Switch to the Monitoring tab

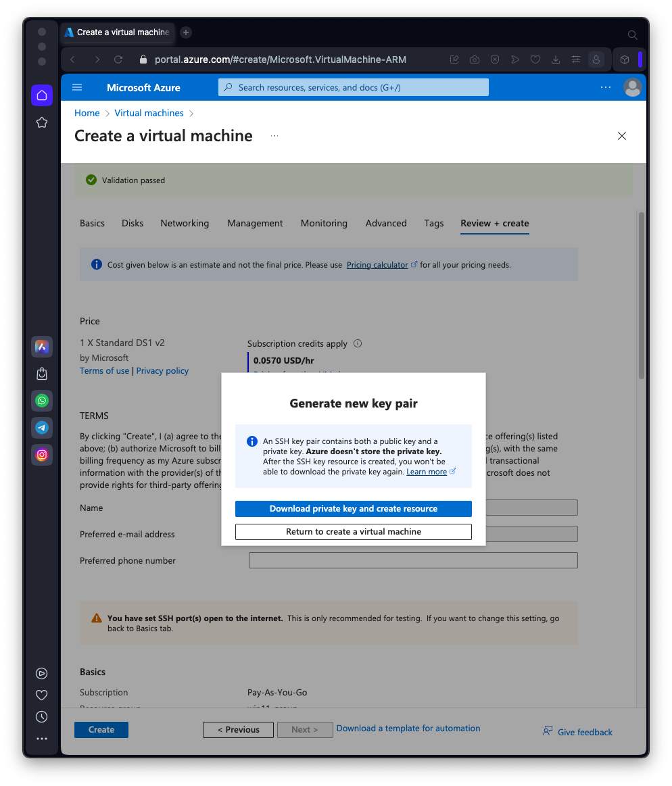tap(324, 223)
